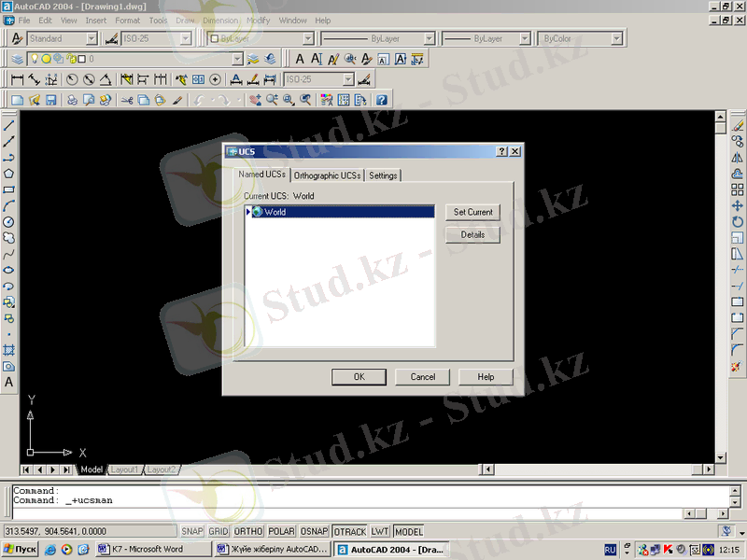The image size is (747, 560).
Task: Open the ByLayer color control dropdown
Action: (308, 38)
